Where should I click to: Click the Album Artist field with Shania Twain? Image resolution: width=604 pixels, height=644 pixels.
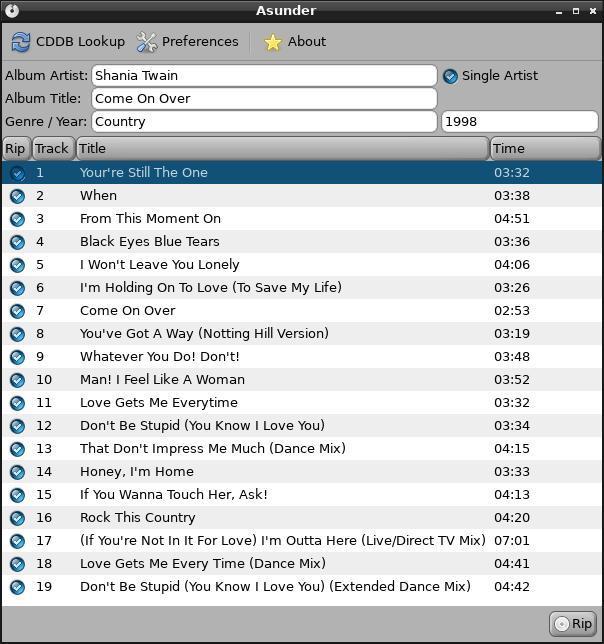pyautogui.click(x=264, y=76)
